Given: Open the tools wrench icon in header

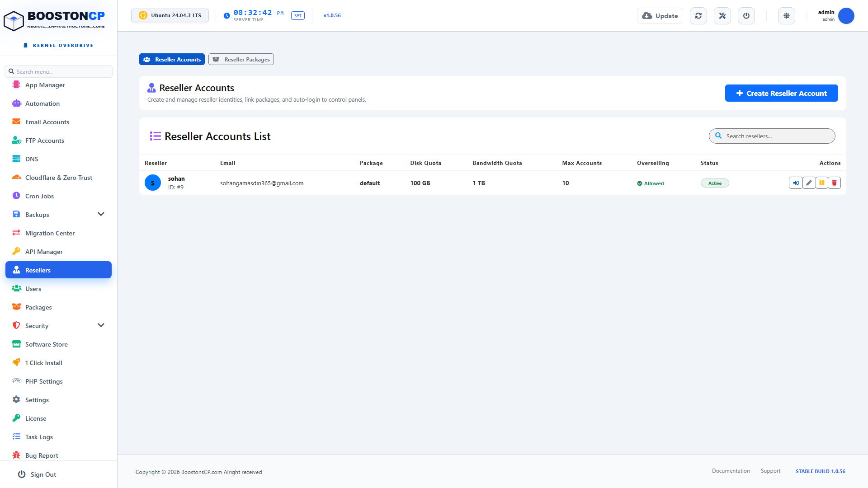Looking at the screenshot, I should click(x=722, y=16).
